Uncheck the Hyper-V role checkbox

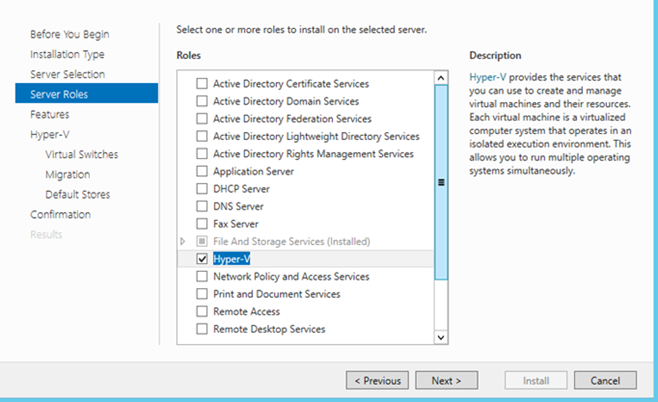[202, 259]
